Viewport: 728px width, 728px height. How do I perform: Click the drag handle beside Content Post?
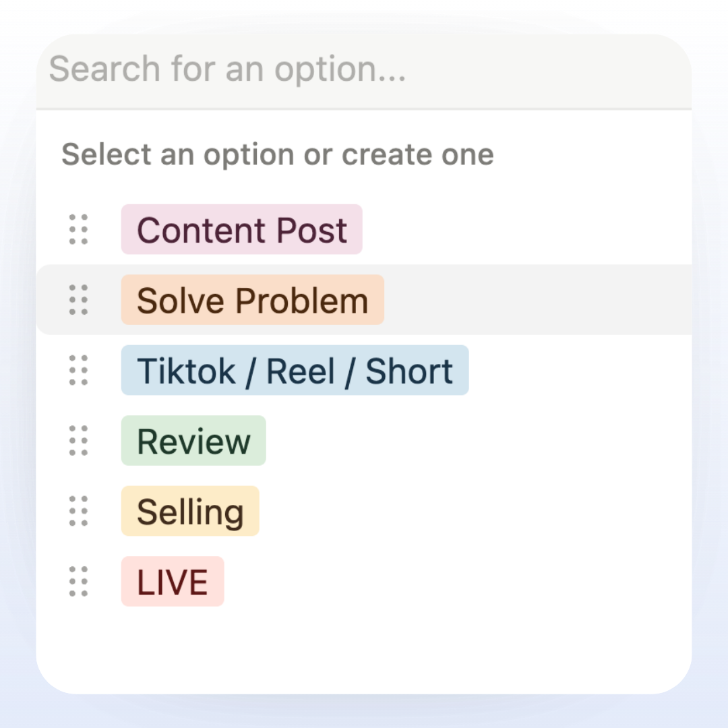tap(79, 229)
